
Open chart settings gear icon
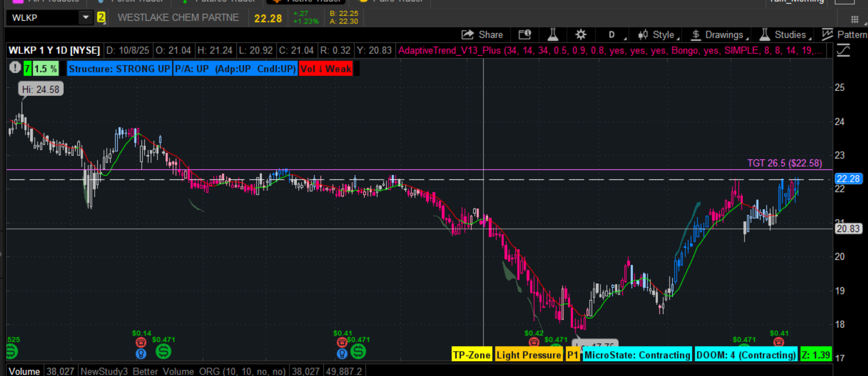pos(581,35)
